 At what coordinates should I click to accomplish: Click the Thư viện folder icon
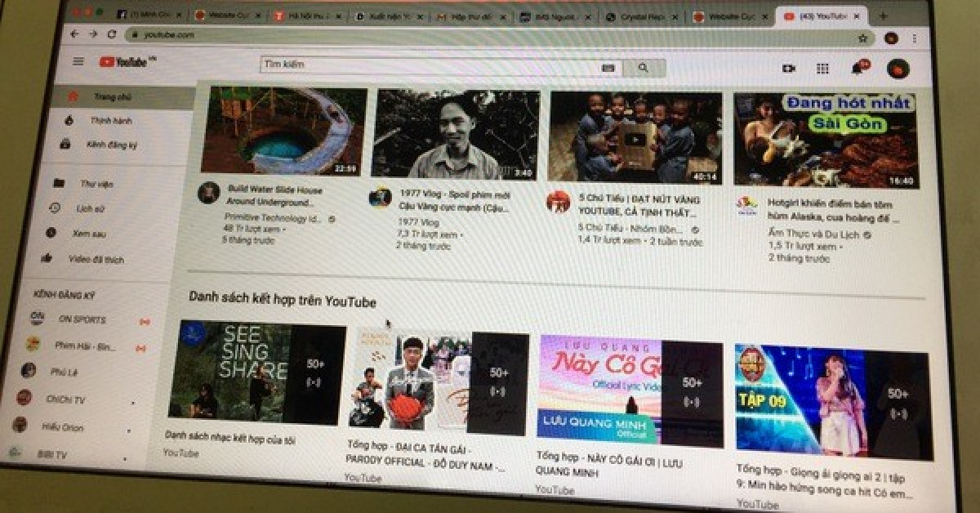(58, 184)
